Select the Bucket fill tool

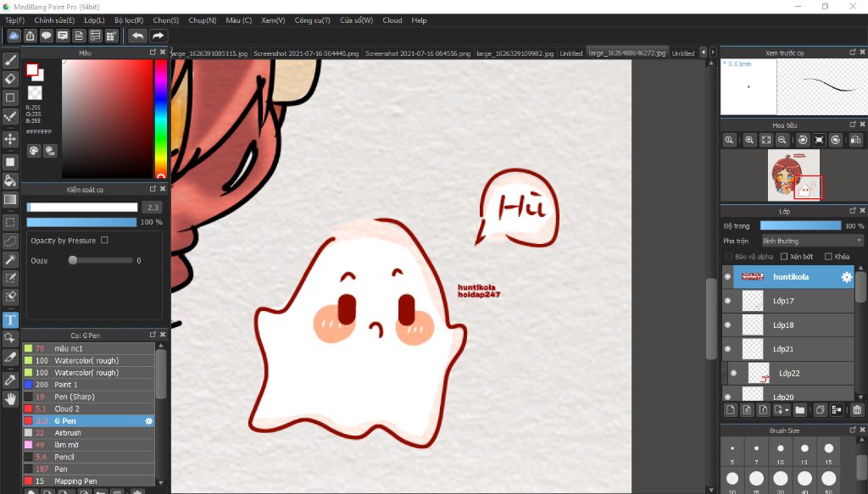coord(10,180)
